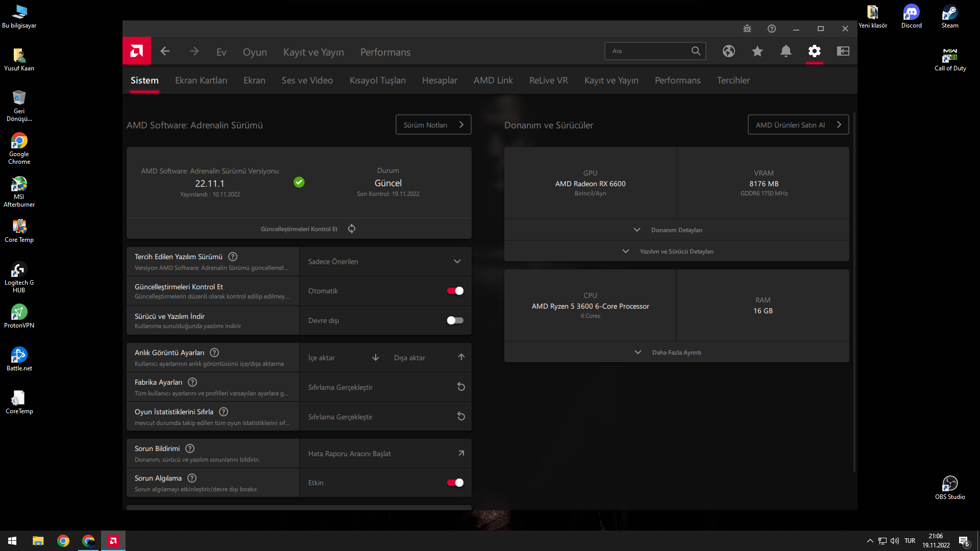980x551 pixels.
Task: Click the Ara search field
Action: pos(648,51)
